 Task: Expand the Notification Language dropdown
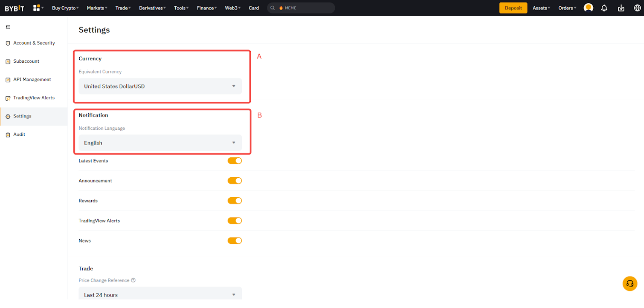(x=160, y=143)
